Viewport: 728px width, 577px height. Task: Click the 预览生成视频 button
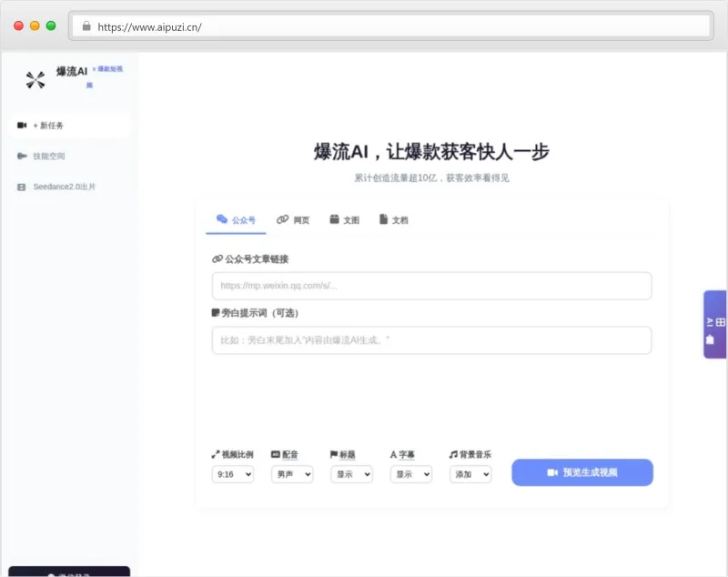click(x=582, y=472)
